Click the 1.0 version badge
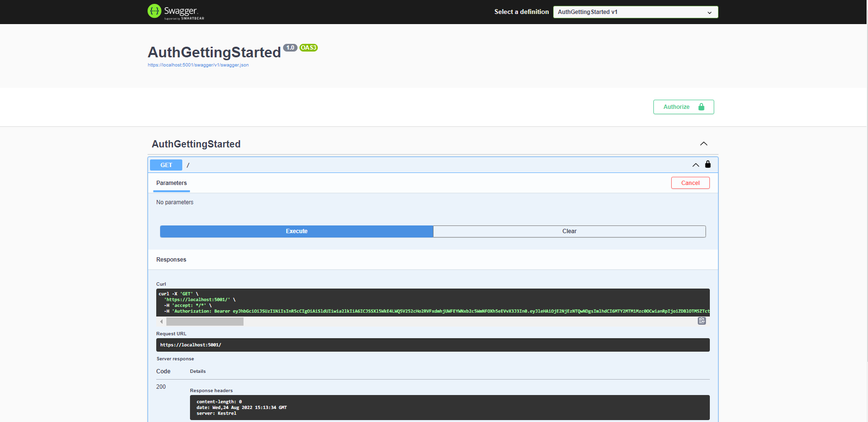 (x=290, y=48)
